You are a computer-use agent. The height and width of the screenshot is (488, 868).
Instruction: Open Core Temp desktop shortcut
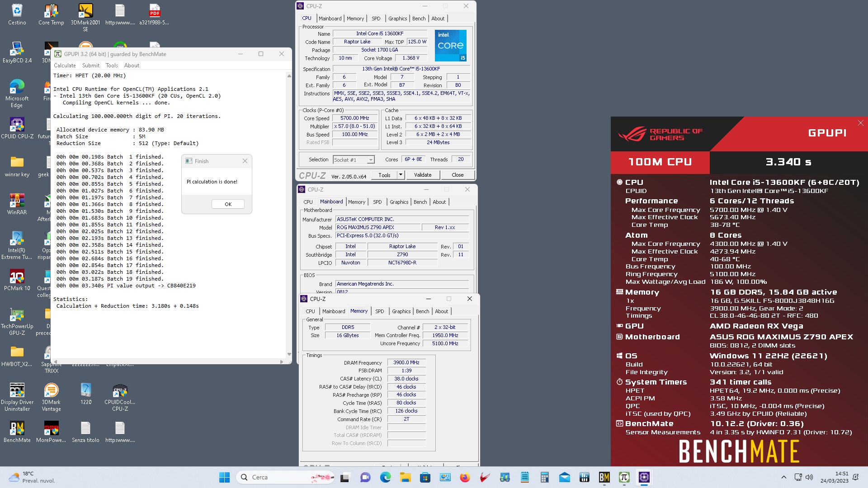pos(51,14)
